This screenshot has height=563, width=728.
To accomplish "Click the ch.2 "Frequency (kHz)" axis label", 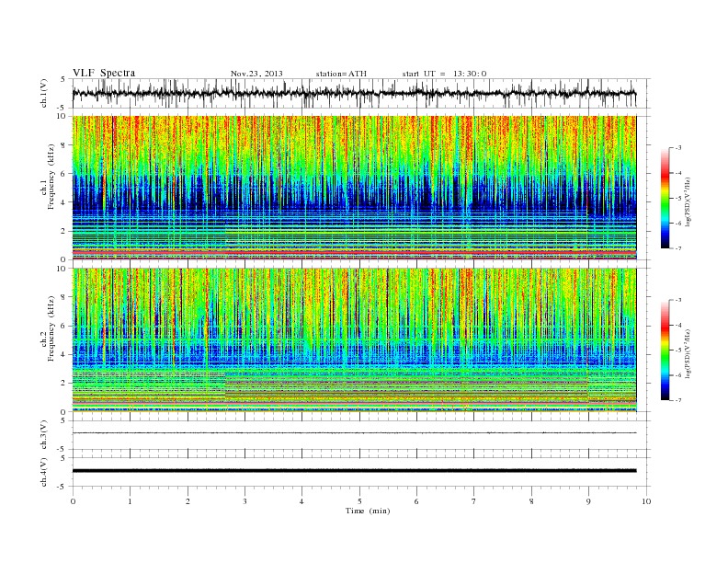I will pyautogui.click(x=51, y=328).
